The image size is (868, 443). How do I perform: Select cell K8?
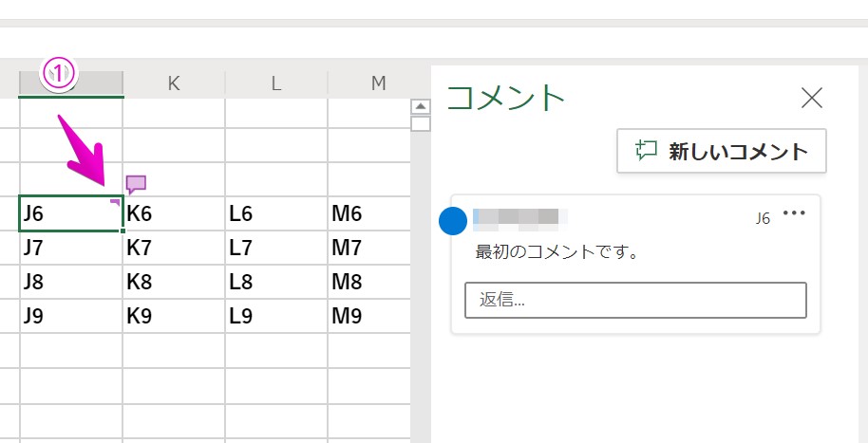[x=174, y=283]
